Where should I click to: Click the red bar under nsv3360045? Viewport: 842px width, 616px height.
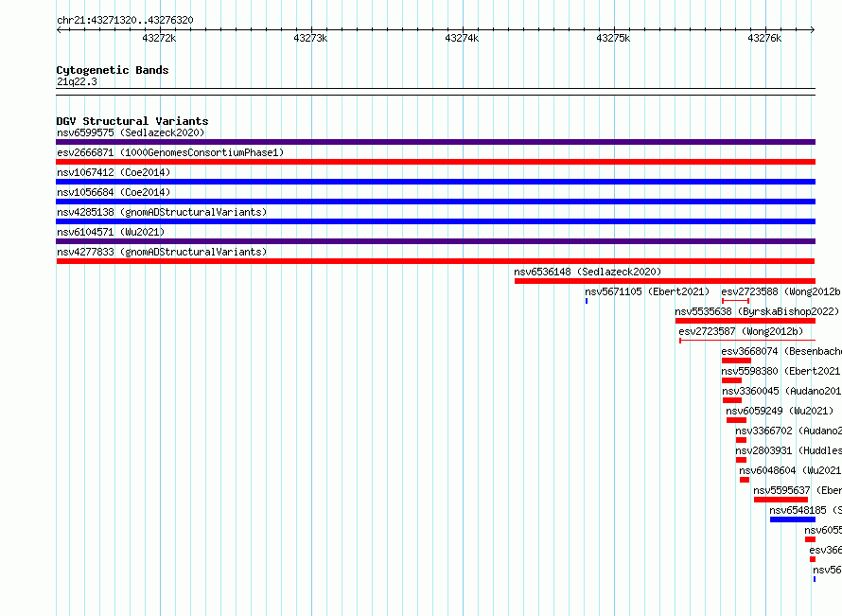click(732, 400)
